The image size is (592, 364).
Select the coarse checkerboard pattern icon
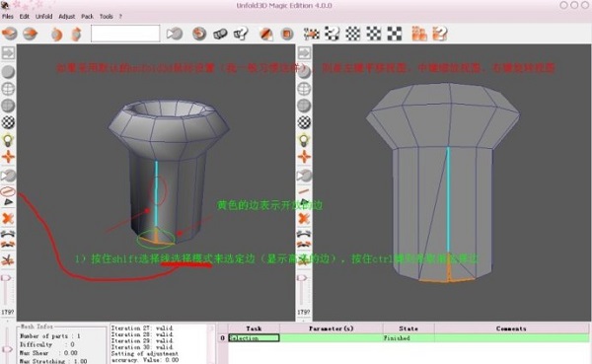(395, 34)
